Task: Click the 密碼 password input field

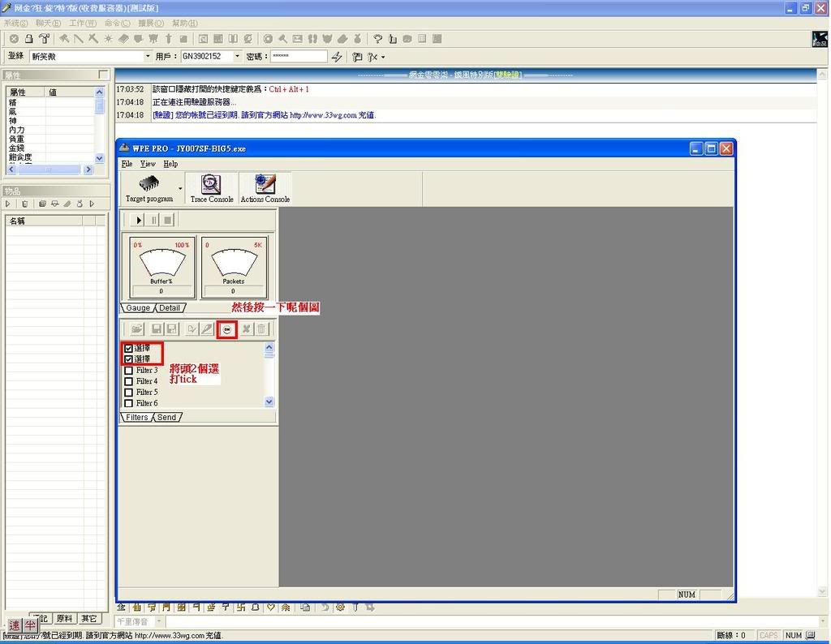Action: 297,57
